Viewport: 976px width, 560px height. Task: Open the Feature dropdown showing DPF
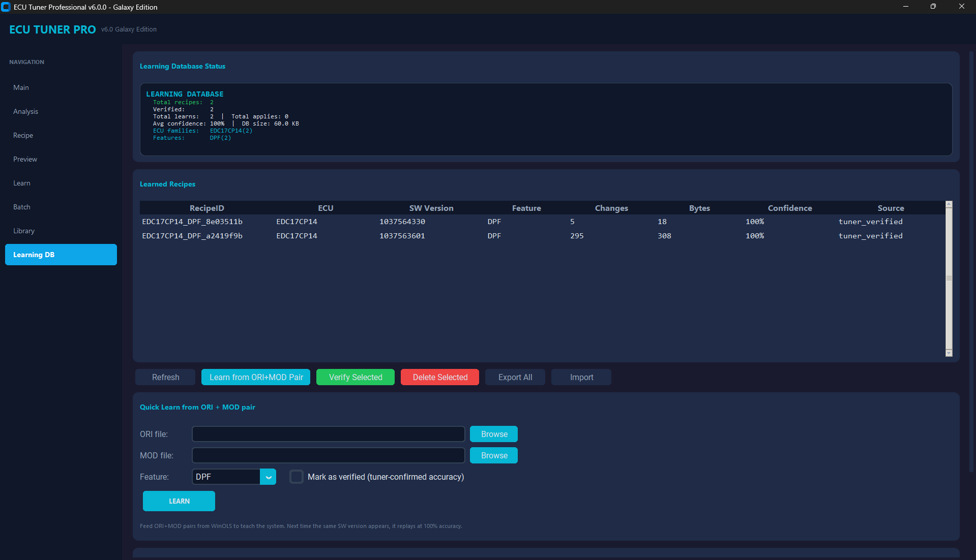(226, 477)
